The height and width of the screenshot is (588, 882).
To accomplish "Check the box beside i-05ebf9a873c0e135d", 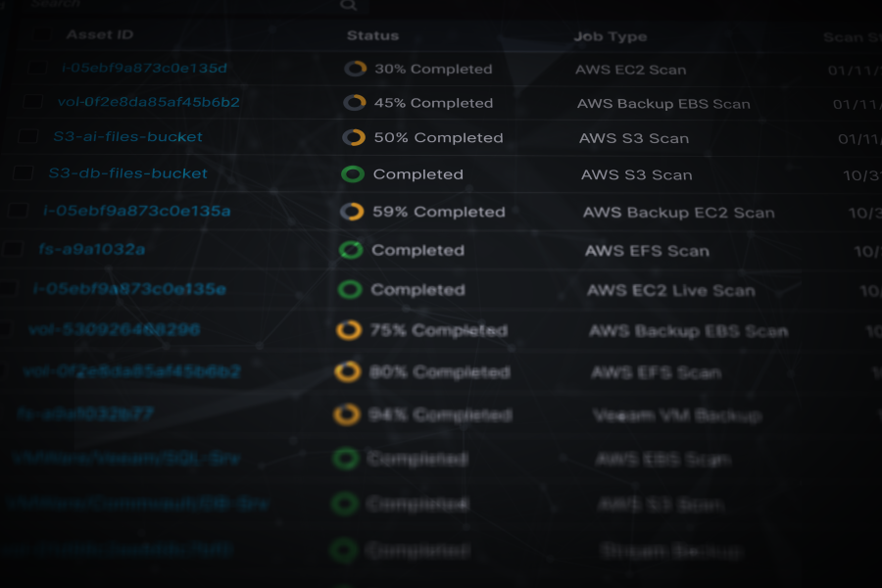I will point(37,68).
